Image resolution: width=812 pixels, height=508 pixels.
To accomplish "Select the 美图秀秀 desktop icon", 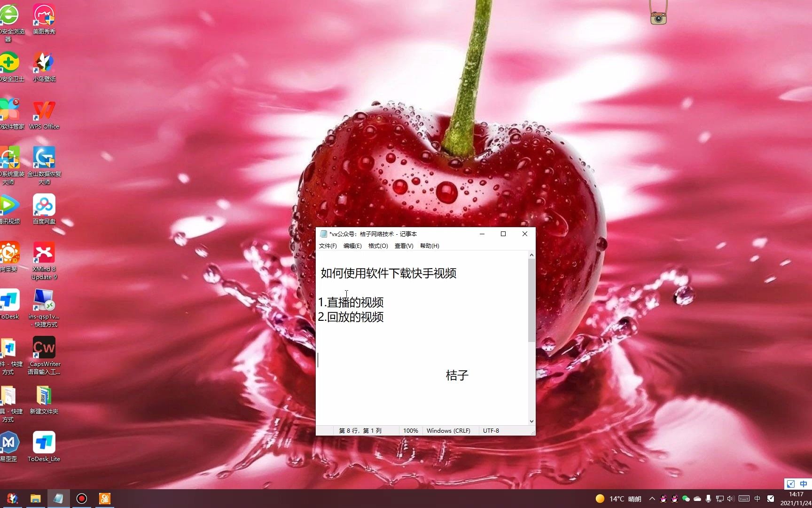I will 44,18.
